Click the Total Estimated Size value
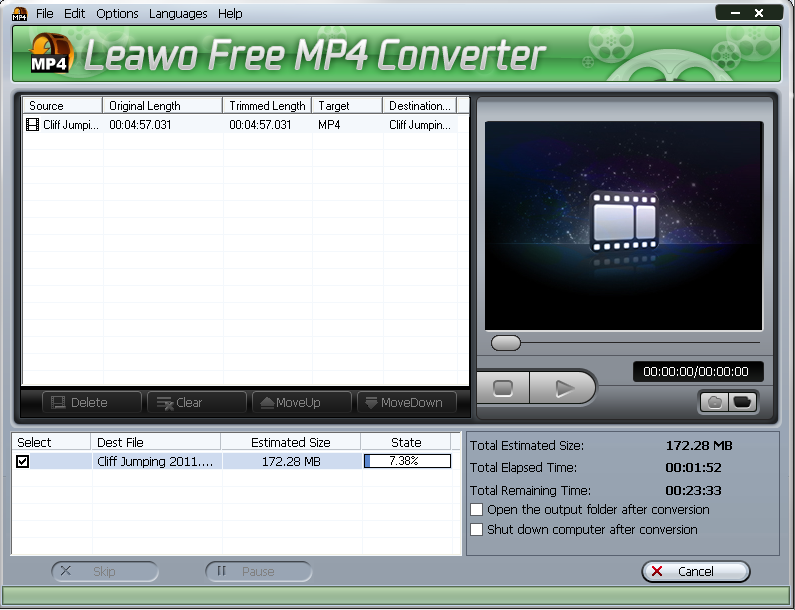The image size is (795, 610). 699,446
